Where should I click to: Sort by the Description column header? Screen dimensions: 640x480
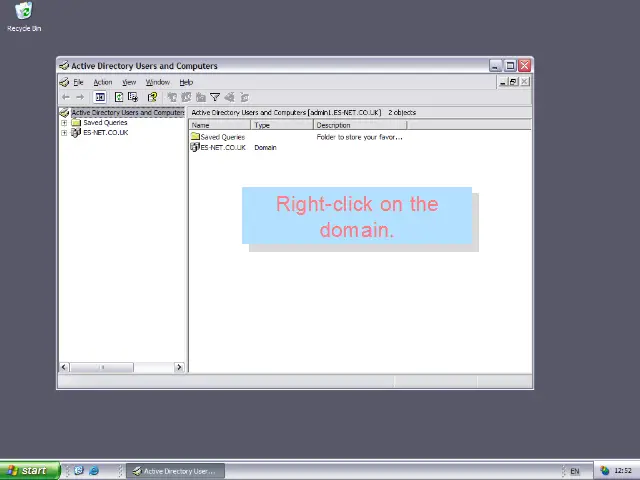(360, 125)
